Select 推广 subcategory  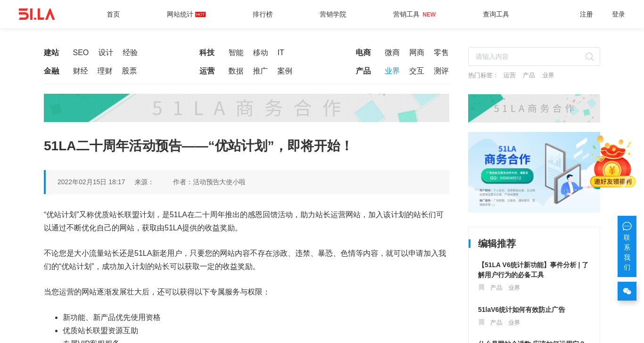pyautogui.click(x=260, y=71)
